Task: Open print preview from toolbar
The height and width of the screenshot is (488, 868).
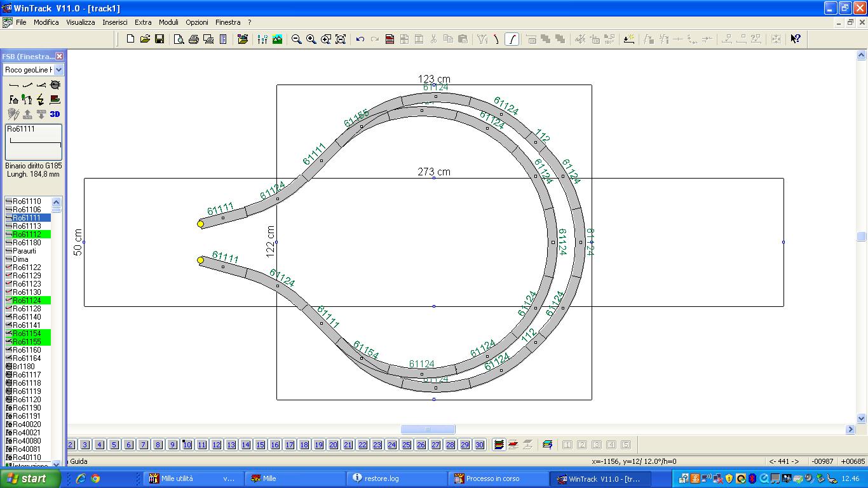Action: [x=179, y=39]
